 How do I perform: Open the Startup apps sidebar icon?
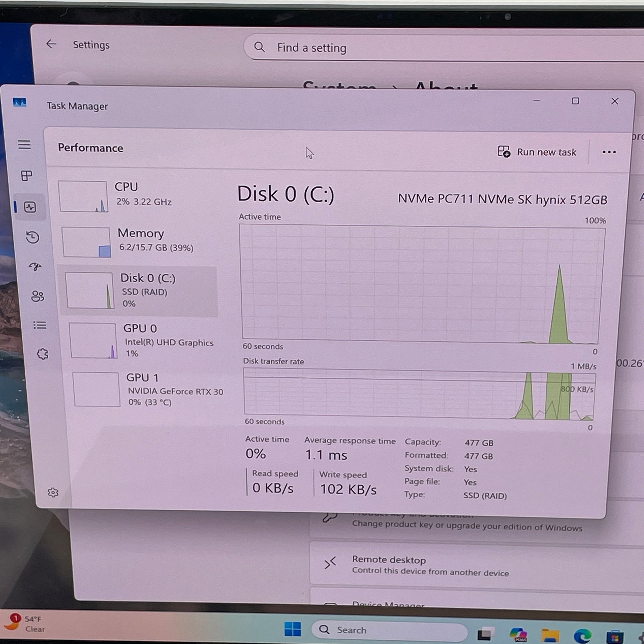click(35, 266)
